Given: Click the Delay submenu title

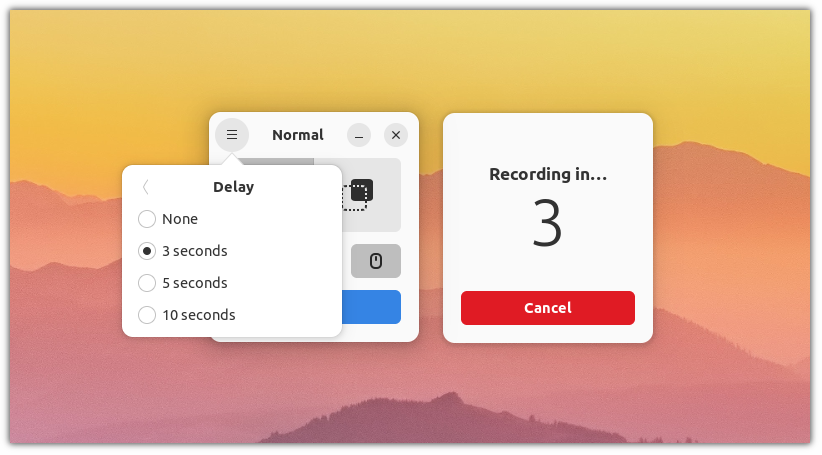Looking at the screenshot, I should coord(233,187).
